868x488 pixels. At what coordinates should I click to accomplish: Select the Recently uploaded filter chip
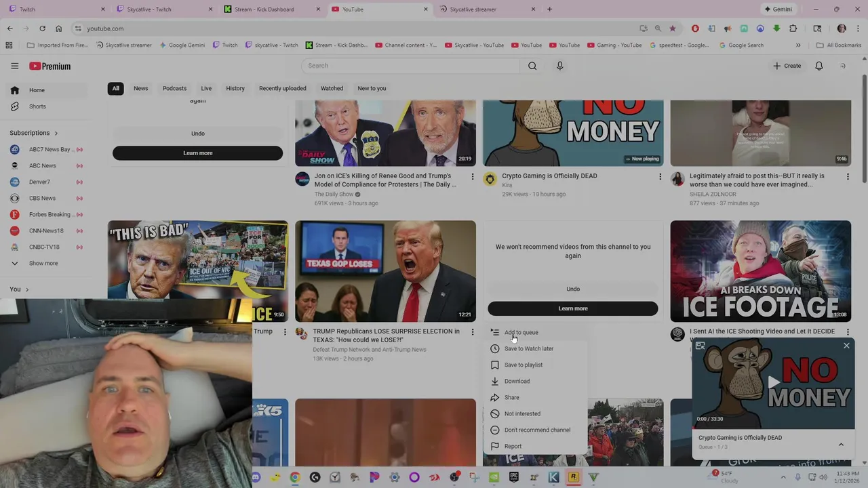(282, 88)
